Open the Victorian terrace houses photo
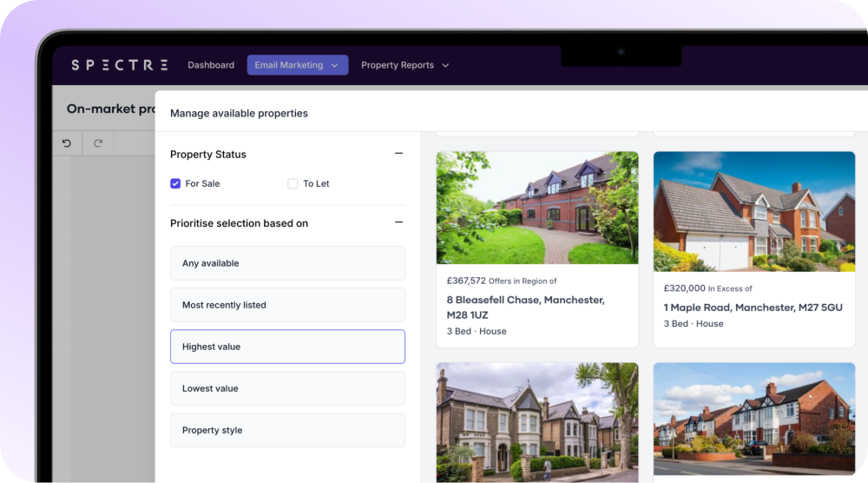The width and height of the screenshot is (868, 483). (537, 422)
